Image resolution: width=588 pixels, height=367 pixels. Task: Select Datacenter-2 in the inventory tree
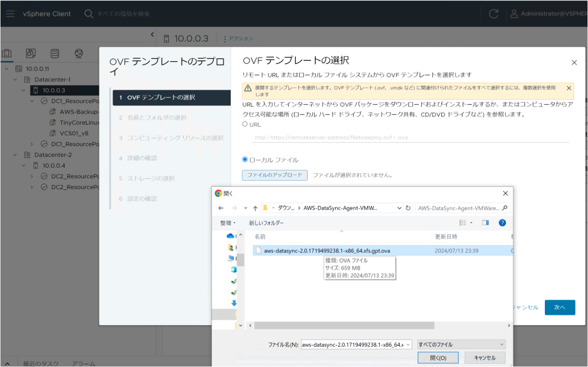[53, 155]
